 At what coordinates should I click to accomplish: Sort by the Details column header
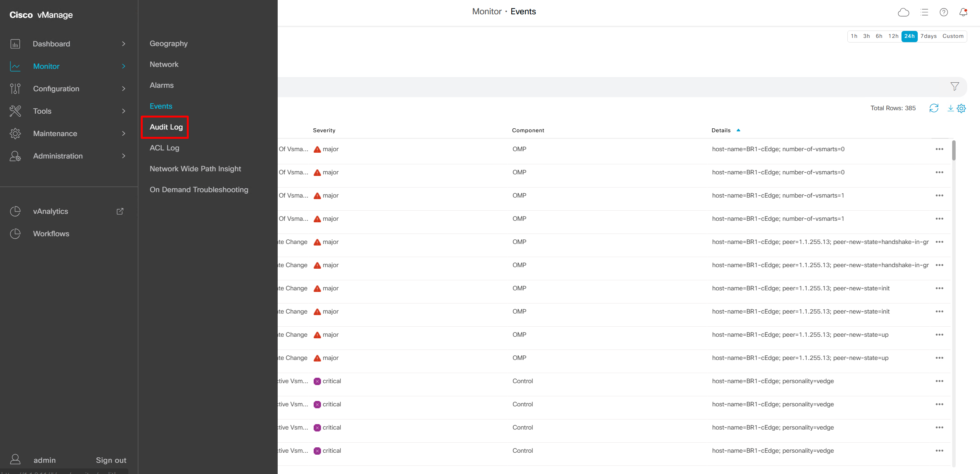point(721,130)
